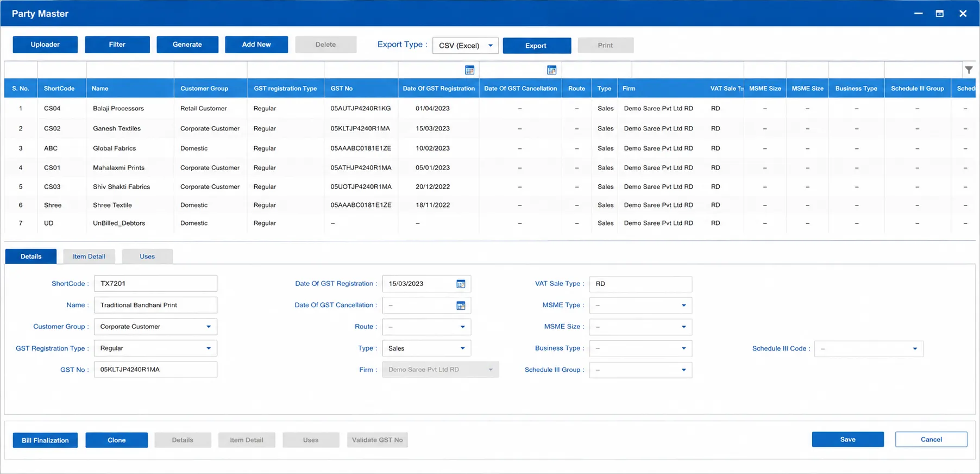Select the Balaji Processors row
Viewport: 980px width, 474px height.
click(490, 109)
